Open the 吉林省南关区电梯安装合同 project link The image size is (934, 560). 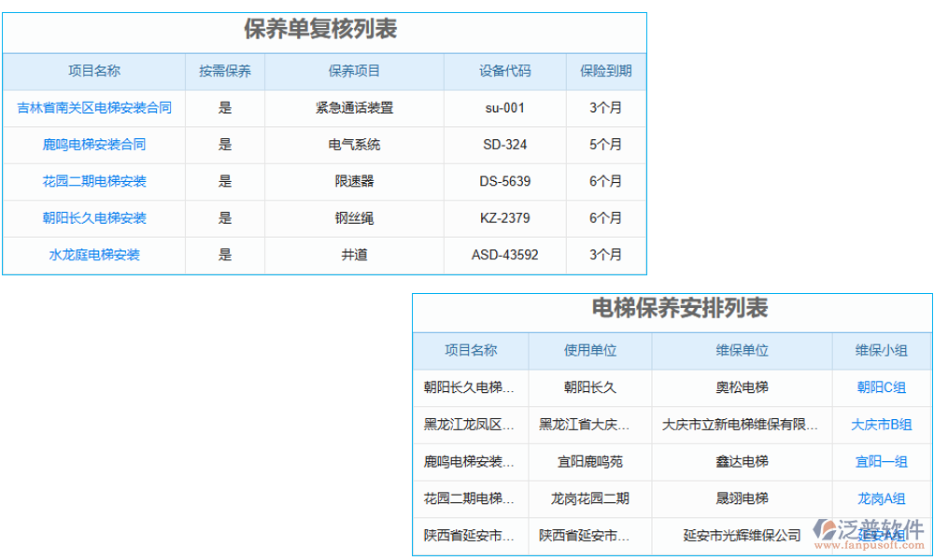(93, 107)
